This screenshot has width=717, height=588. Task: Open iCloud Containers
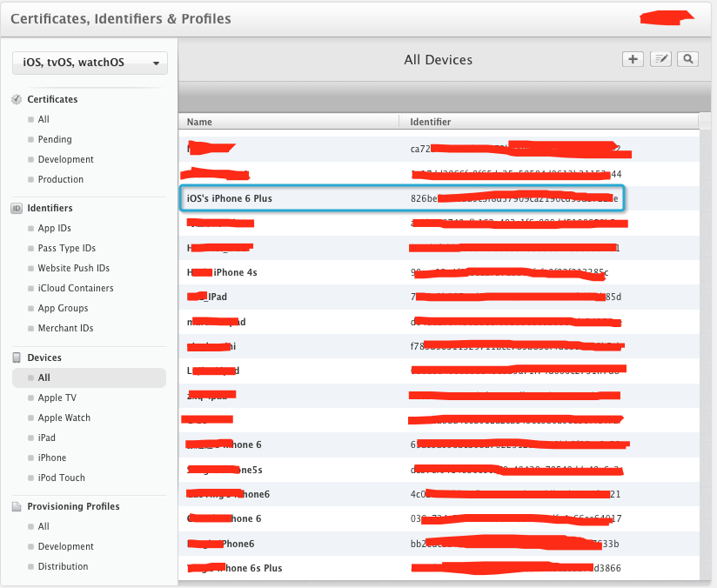[x=76, y=288]
